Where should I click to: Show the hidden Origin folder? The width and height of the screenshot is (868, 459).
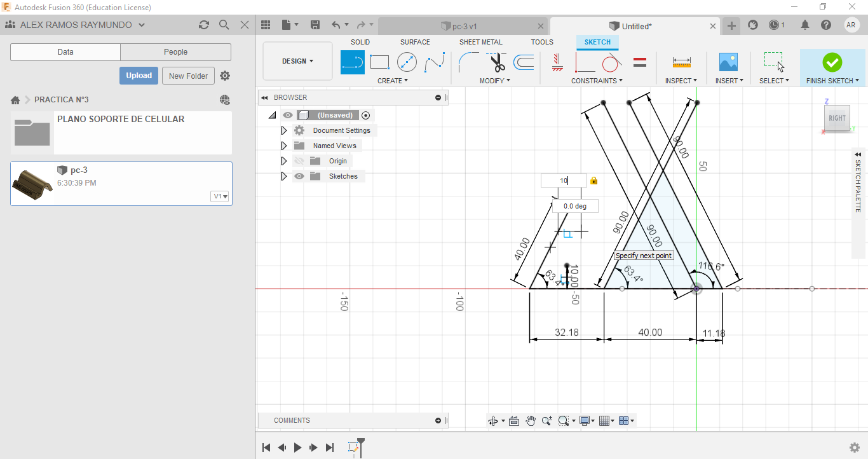coord(299,161)
